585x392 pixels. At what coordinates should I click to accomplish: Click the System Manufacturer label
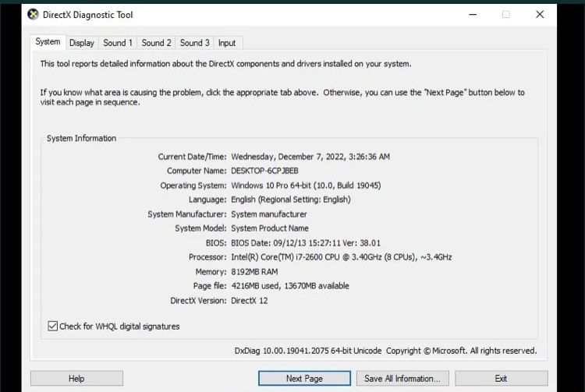[x=187, y=214]
